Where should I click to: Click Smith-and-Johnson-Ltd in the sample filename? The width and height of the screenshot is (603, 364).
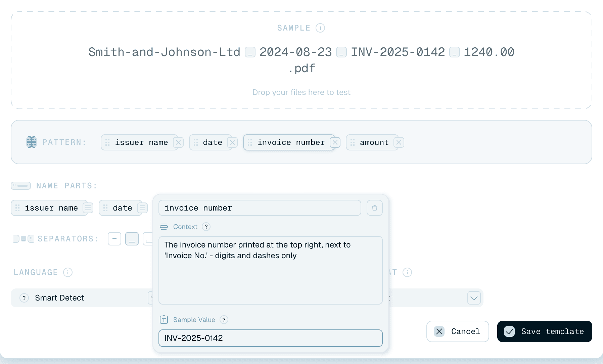coord(165,52)
